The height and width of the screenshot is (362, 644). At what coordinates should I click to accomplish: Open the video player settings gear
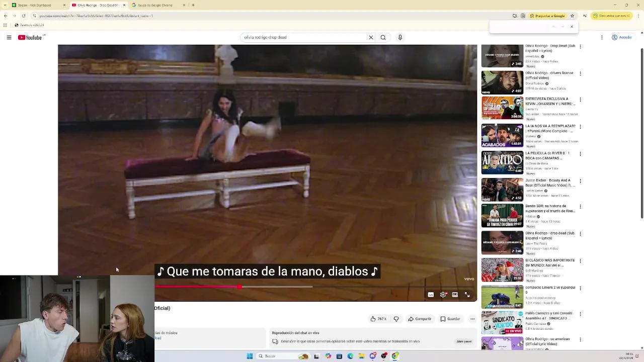443,295
